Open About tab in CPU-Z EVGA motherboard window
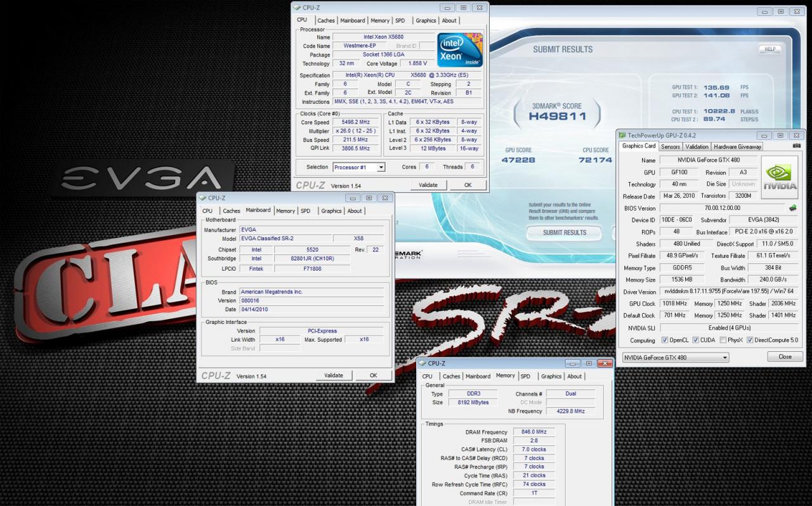Image resolution: width=812 pixels, height=506 pixels. coord(355,211)
